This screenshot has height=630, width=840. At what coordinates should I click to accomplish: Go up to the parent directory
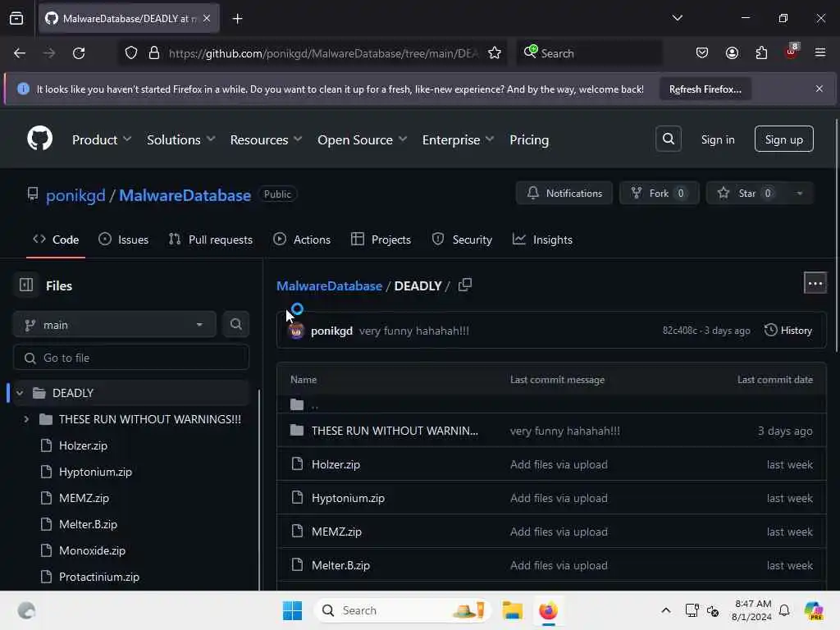tap(314, 405)
